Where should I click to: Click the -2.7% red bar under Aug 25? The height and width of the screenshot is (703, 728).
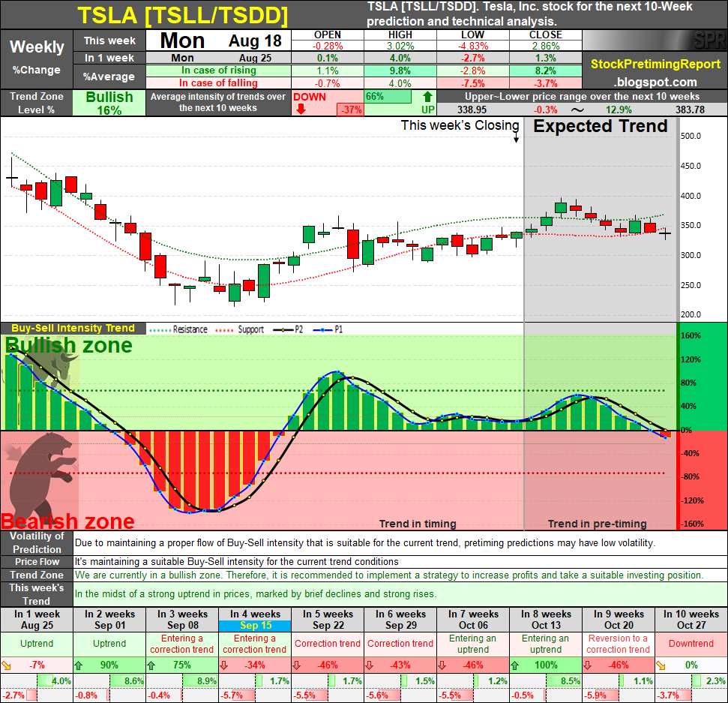31,695
